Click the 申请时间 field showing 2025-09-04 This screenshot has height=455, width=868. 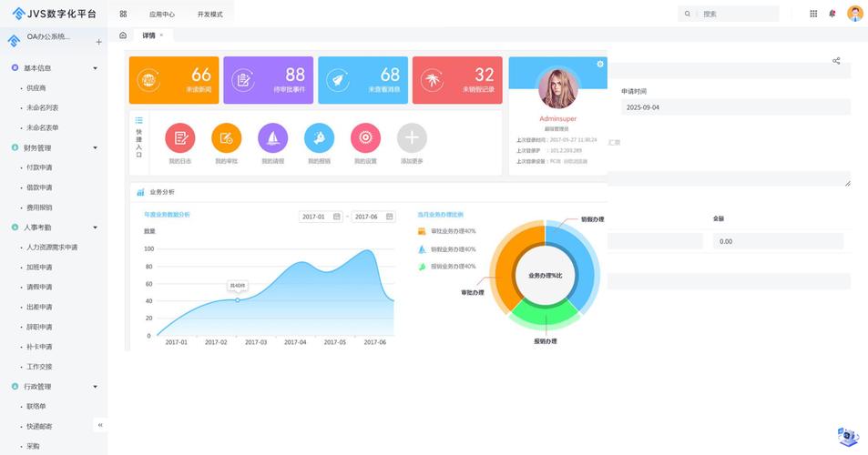(x=736, y=107)
